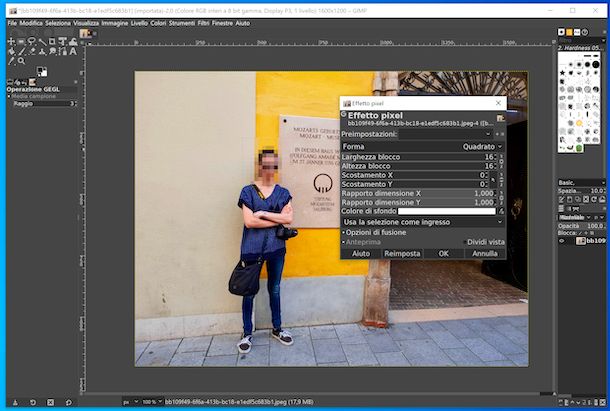
Task: Click the Reimposta button
Action: (x=402, y=254)
